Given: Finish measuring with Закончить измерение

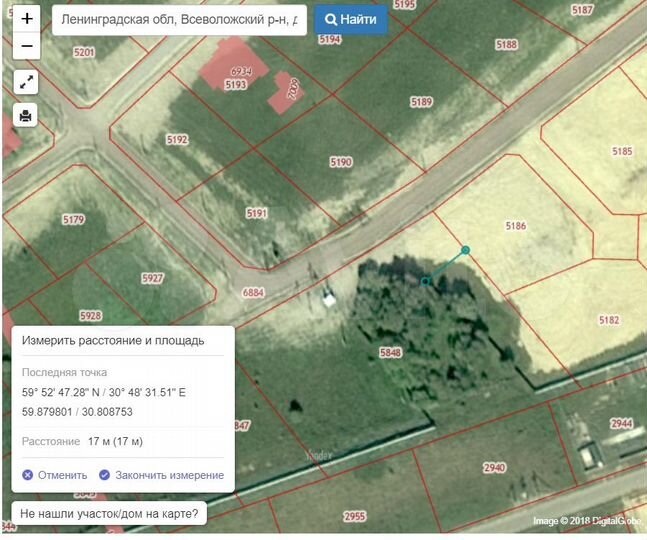Looking at the screenshot, I should click(161, 475).
